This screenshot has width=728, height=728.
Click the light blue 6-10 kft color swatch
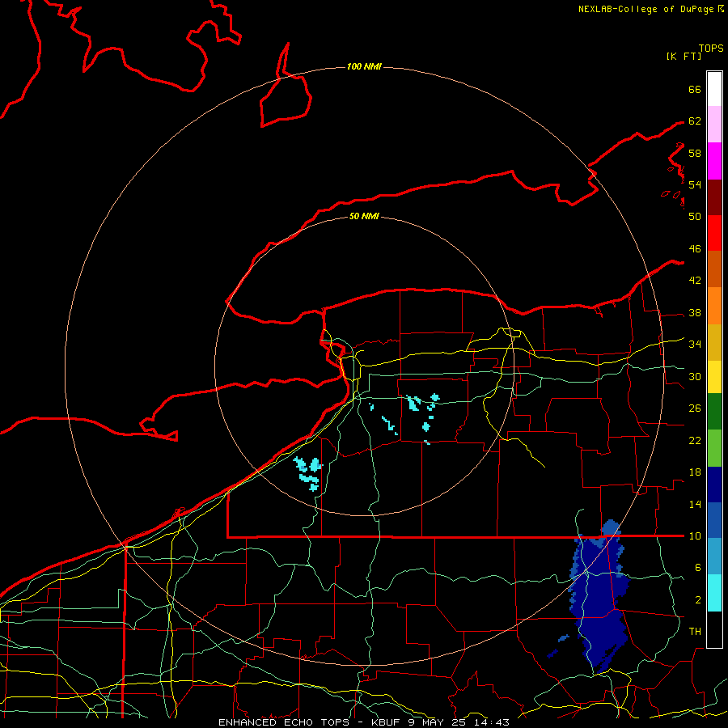pyautogui.click(x=714, y=557)
